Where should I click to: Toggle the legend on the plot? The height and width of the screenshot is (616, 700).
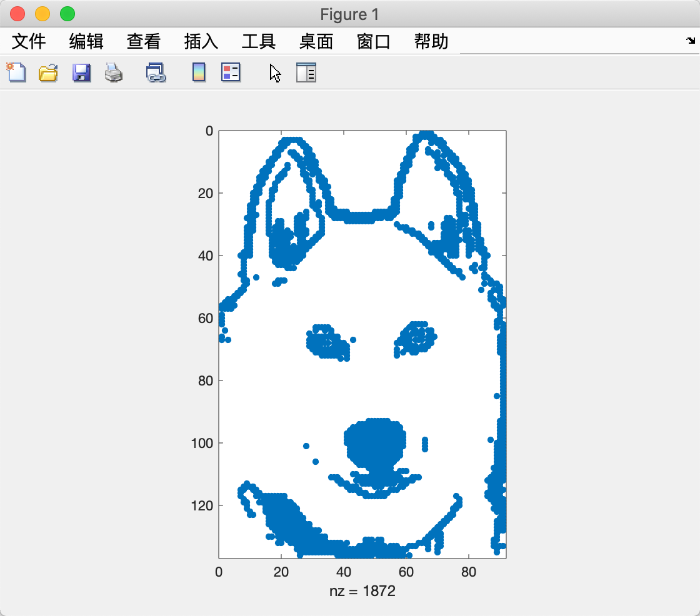tap(231, 72)
